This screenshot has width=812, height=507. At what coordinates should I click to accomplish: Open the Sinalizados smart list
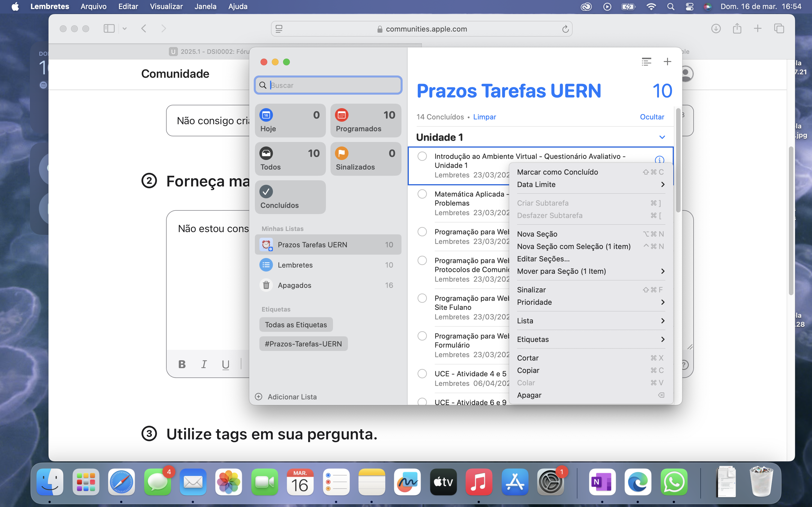click(x=365, y=159)
